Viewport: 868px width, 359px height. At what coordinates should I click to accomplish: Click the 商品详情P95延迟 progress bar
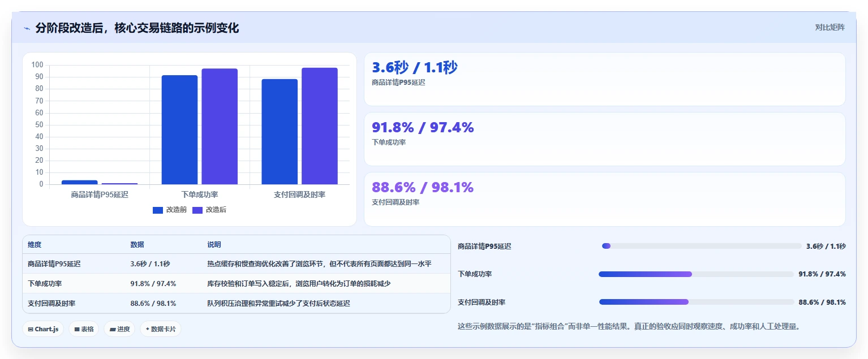(x=702, y=246)
